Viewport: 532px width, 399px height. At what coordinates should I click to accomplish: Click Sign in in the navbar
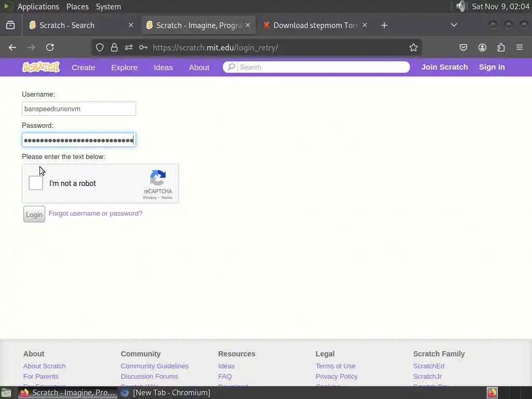point(491,67)
